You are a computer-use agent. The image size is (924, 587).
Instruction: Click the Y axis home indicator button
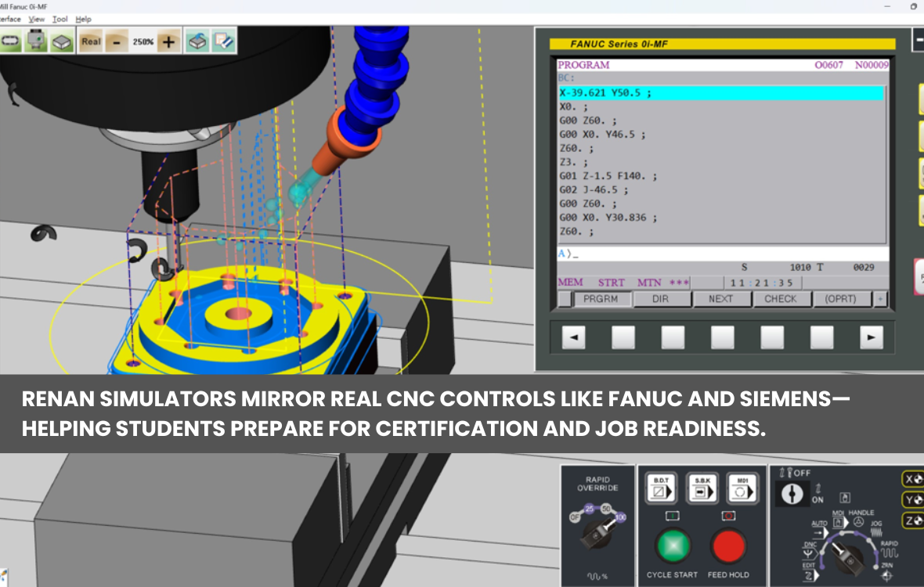(913, 500)
